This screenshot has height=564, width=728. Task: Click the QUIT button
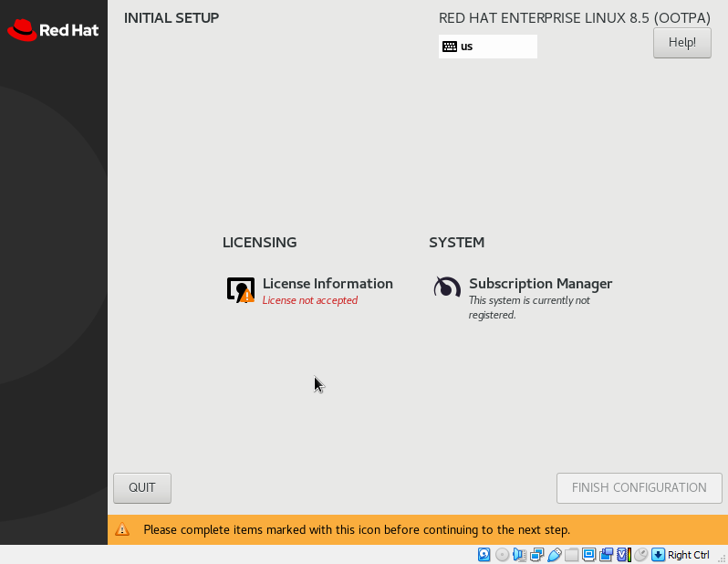click(x=142, y=488)
